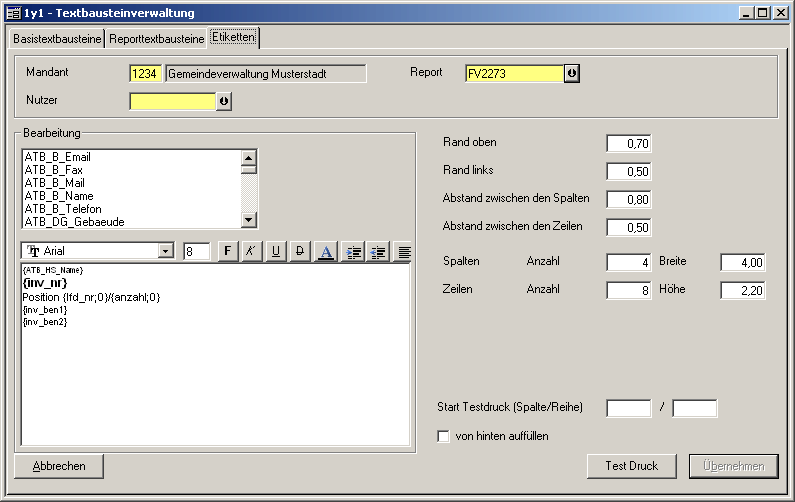Enable 'von hinten auffüllen' checkbox

click(x=444, y=437)
